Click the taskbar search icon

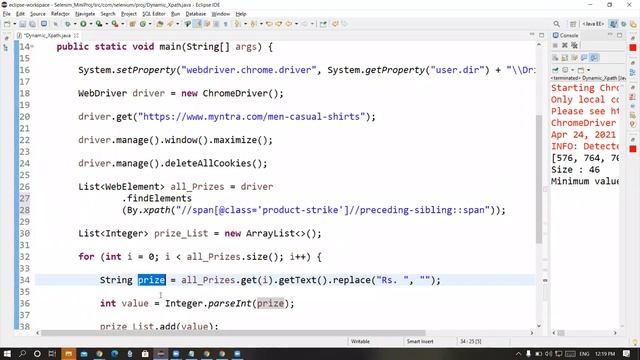point(22,354)
